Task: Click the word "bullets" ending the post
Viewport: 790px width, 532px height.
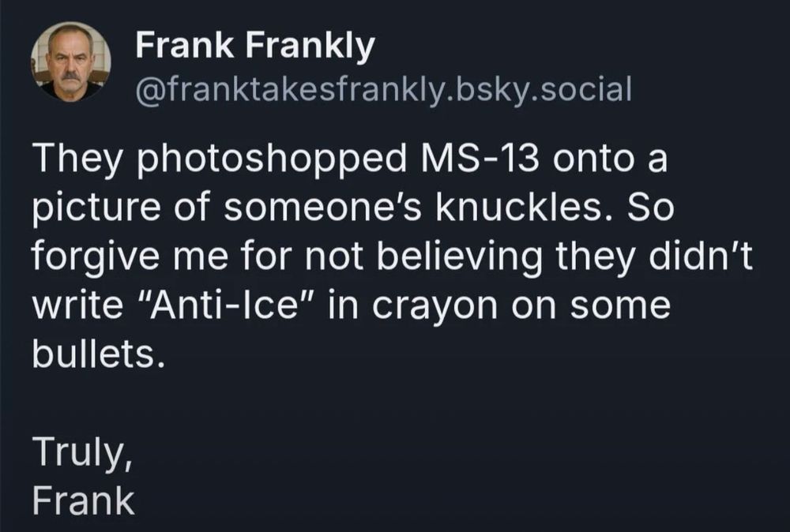Action: [99, 354]
